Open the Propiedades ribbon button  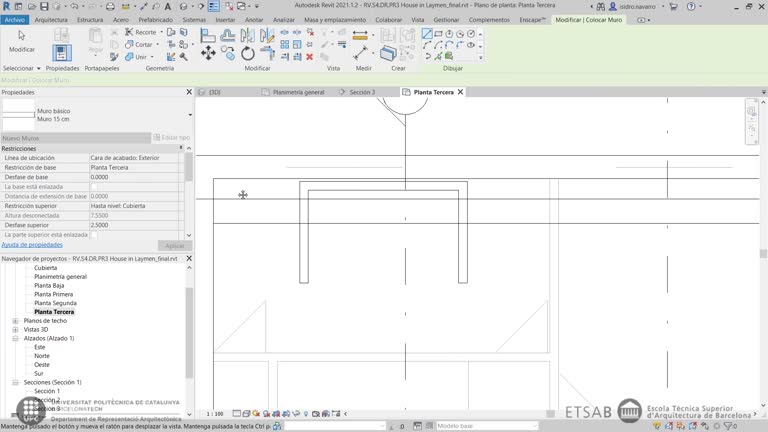pyautogui.click(x=62, y=53)
